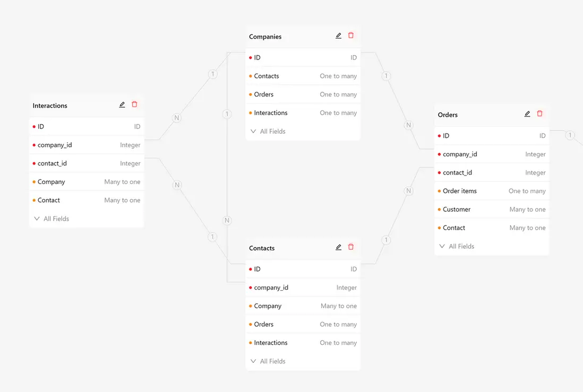
Task: Select the Customer many-to-one field in Orders
Action: tap(491, 209)
